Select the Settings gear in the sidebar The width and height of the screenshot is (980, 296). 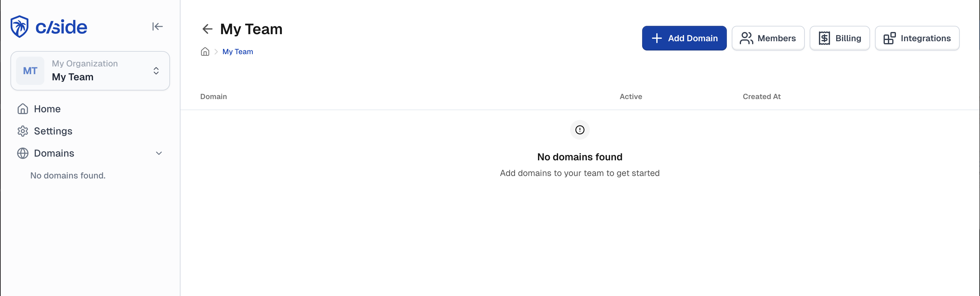click(x=23, y=131)
